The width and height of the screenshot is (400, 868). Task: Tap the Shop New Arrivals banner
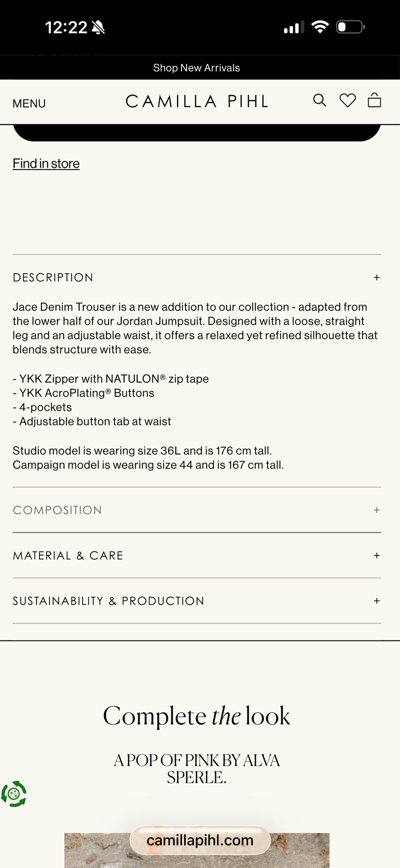pos(197,68)
